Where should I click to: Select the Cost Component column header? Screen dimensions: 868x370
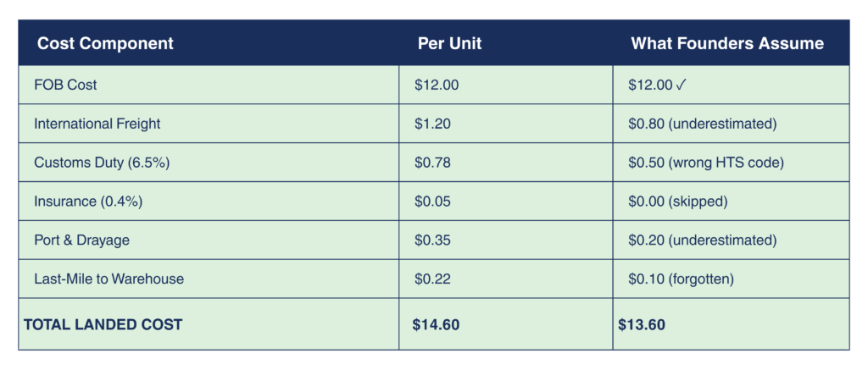tap(105, 44)
